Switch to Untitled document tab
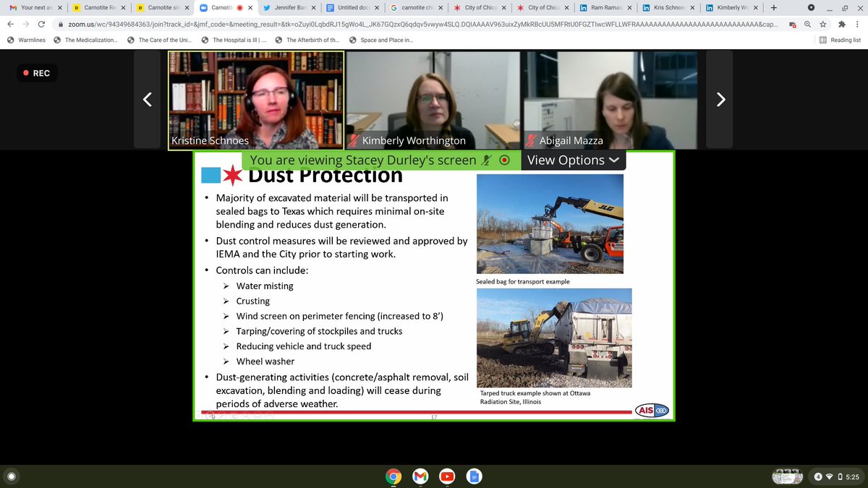Image resolution: width=868 pixels, height=488 pixels. coord(351,8)
